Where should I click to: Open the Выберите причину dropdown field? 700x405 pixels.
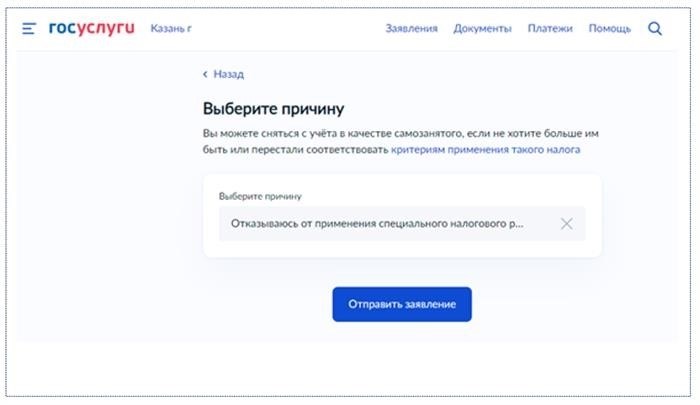tap(402, 224)
